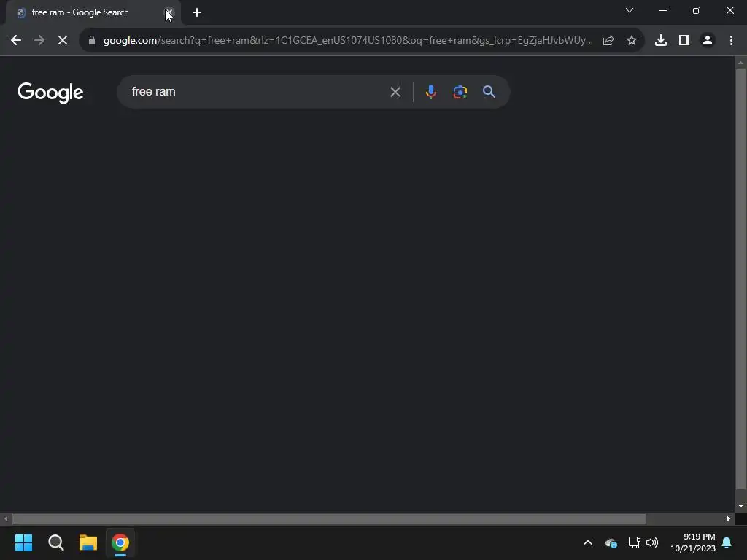Open Windows taskbar search

point(55,542)
